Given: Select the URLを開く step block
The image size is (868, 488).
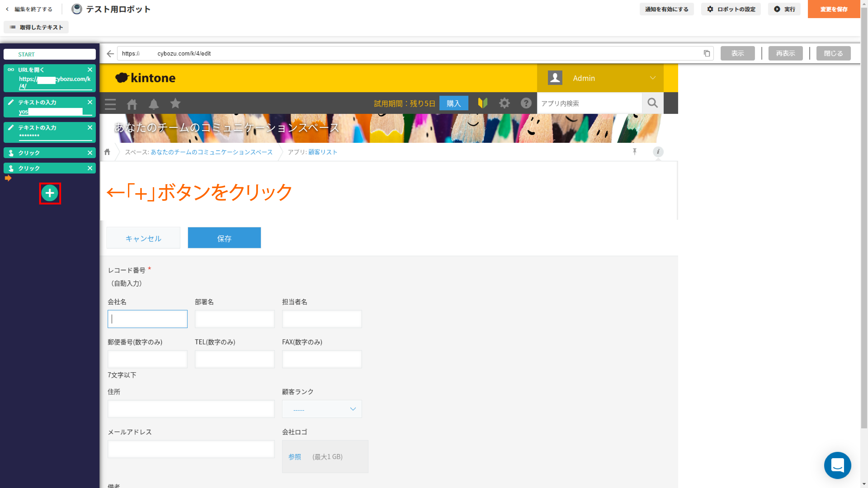Looking at the screenshot, I should tap(50, 78).
